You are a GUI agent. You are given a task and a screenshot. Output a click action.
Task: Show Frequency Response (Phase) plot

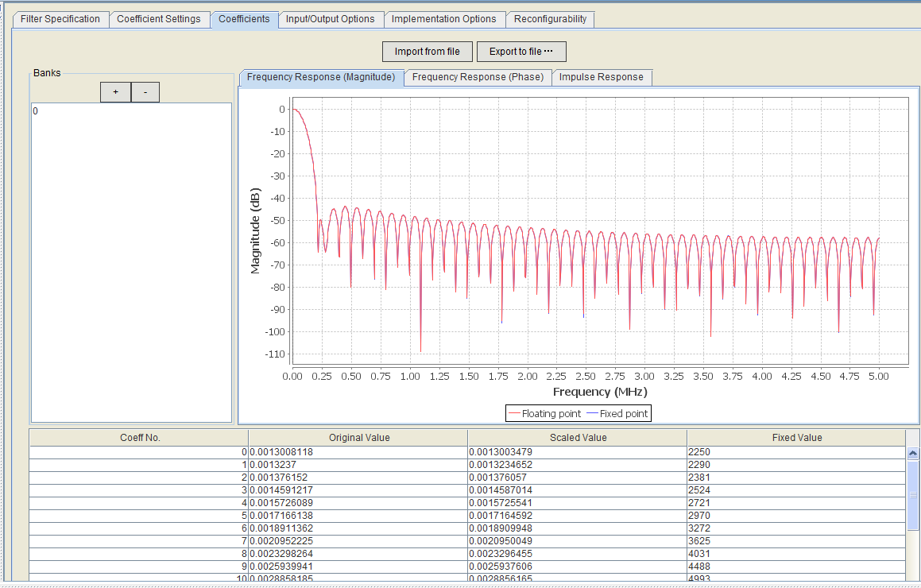pyautogui.click(x=478, y=77)
